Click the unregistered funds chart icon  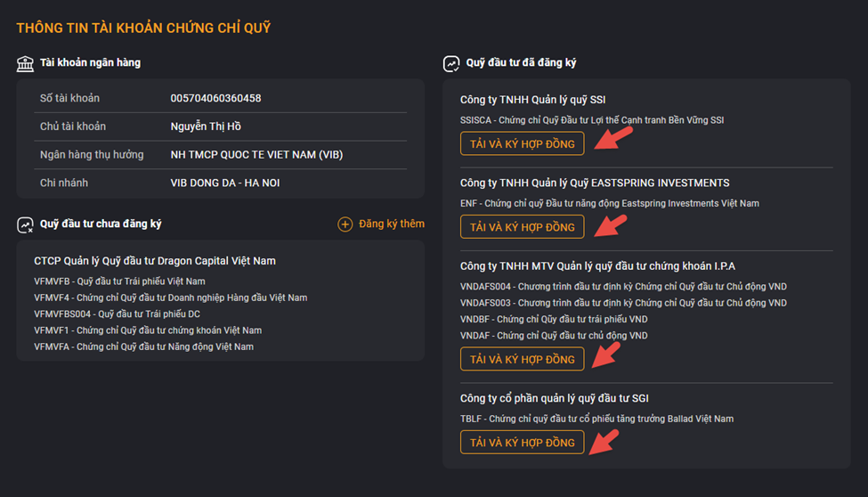point(25,225)
